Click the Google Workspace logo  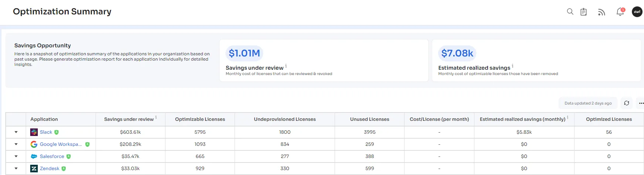coord(34,144)
